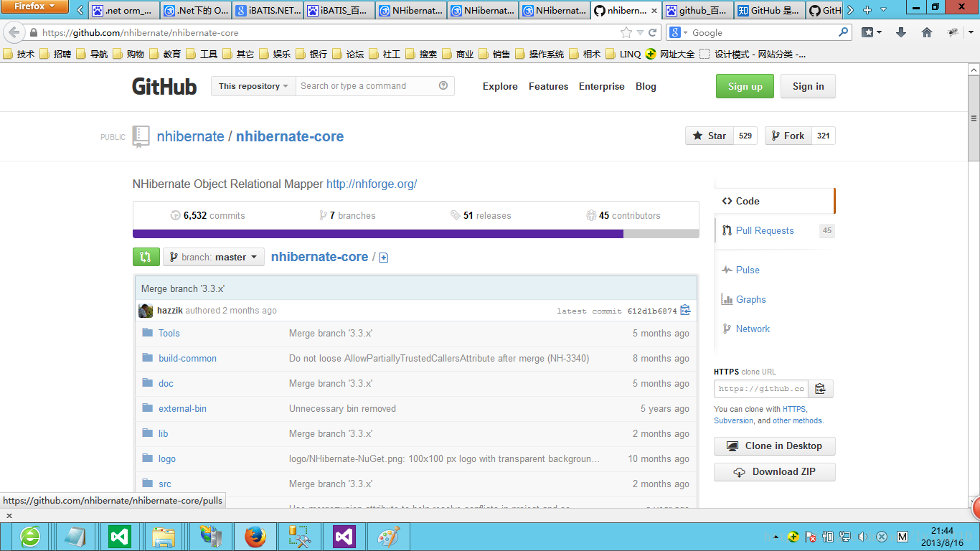The height and width of the screenshot is (551, 980).
Task: Go back with the browser back arrow
Action: pos(14,32)
